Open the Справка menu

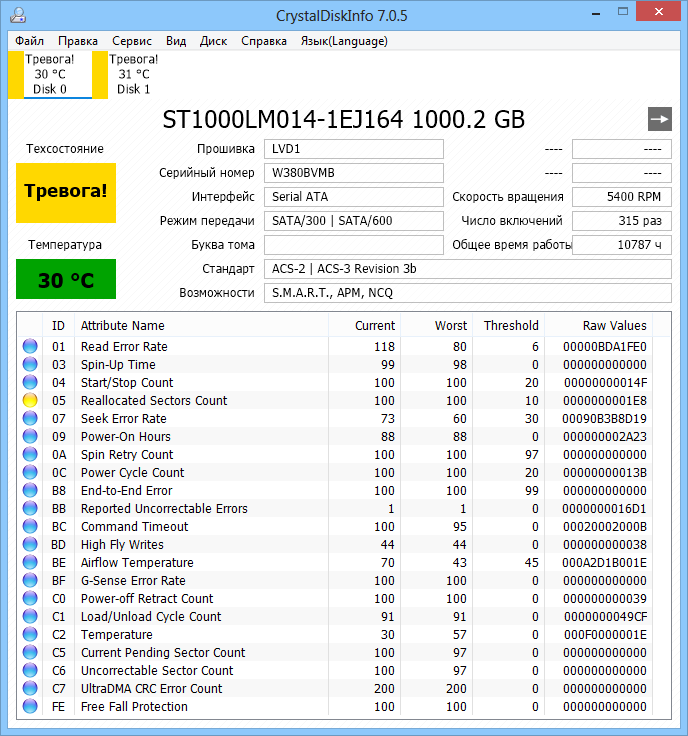tap(264, 41)
